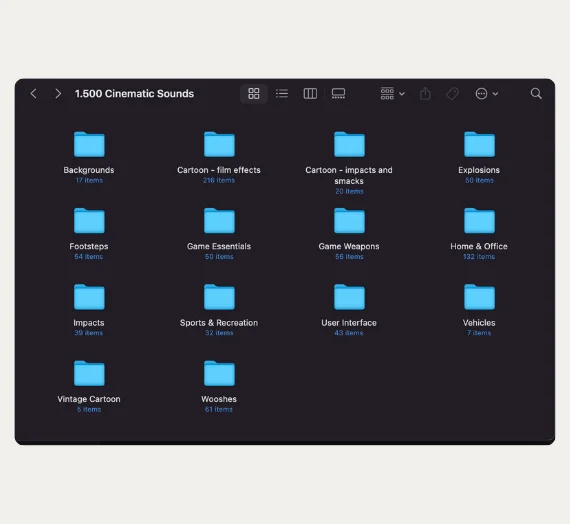Screen dimensions: 570x524
Task: Click the 43 items count text
Action: pos(349,333)
